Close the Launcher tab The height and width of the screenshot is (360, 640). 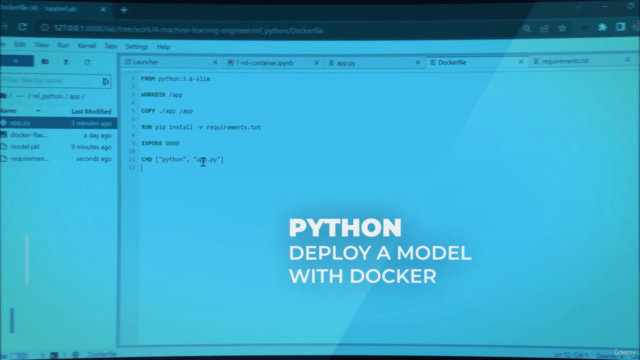pyautogui.click(x=215, y=62)
